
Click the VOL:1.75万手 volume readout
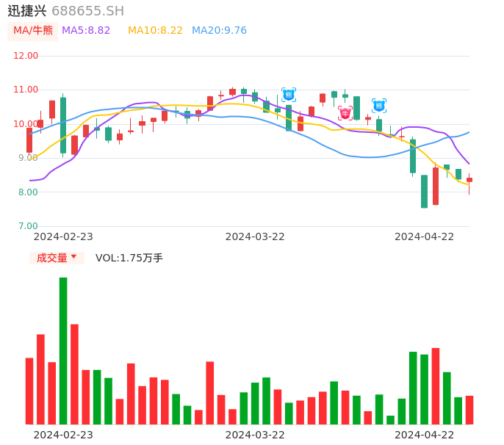[129, 258]
